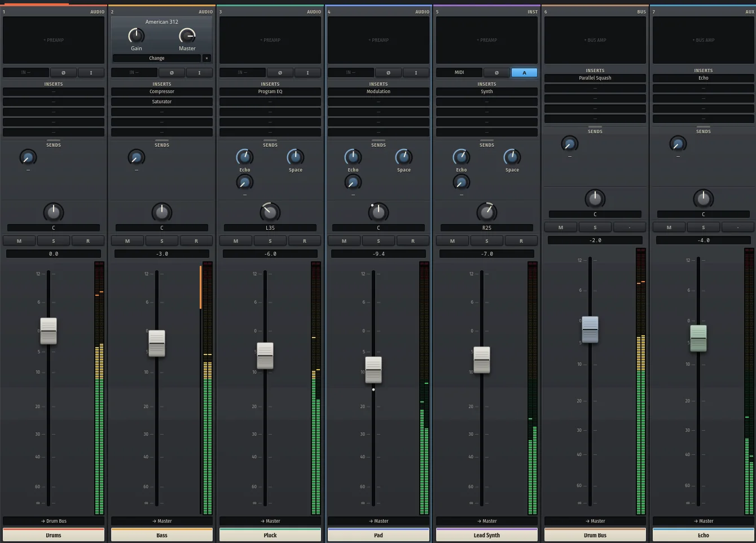Open the Echo insert on aux channel 7
The image size is (756, 543).
point(704,78)
